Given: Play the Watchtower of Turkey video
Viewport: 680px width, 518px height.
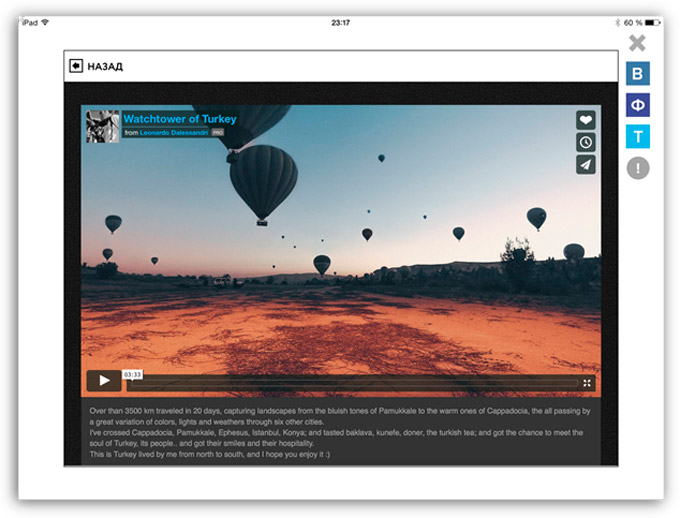Looking at the screenshot, I should 104,380.
